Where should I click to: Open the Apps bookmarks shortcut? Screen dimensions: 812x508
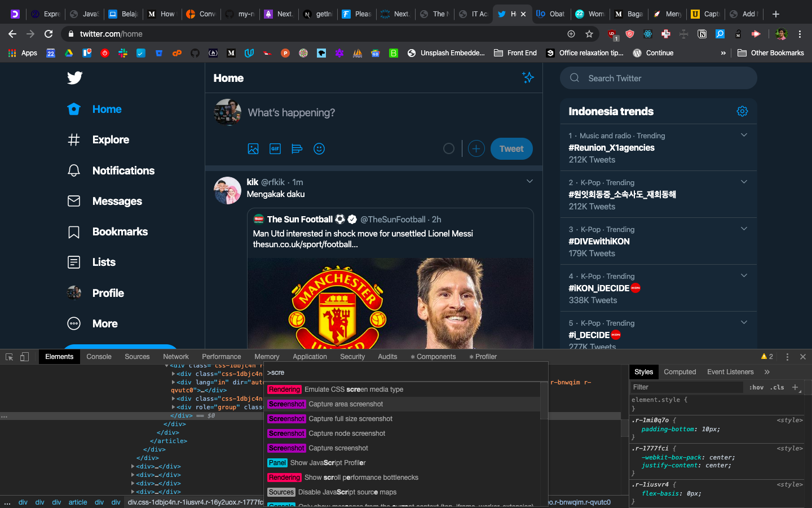23,53
